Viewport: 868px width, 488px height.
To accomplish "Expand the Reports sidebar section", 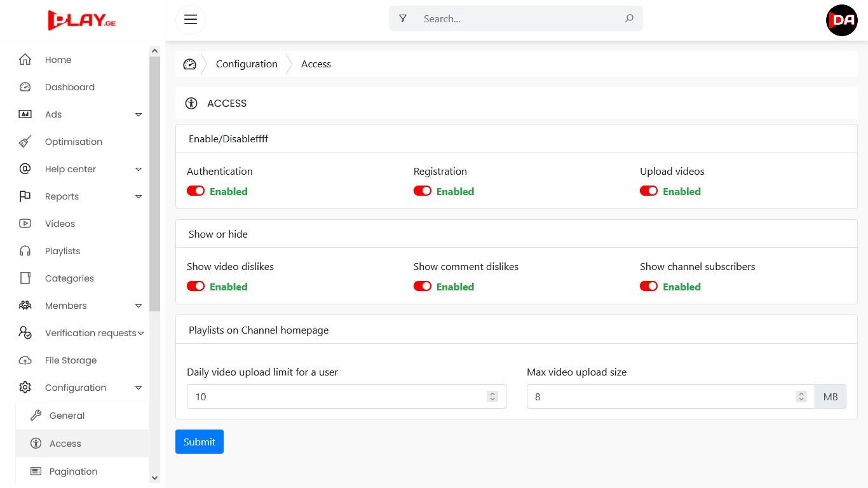I will pyautogui.click(x=139, y=196).
